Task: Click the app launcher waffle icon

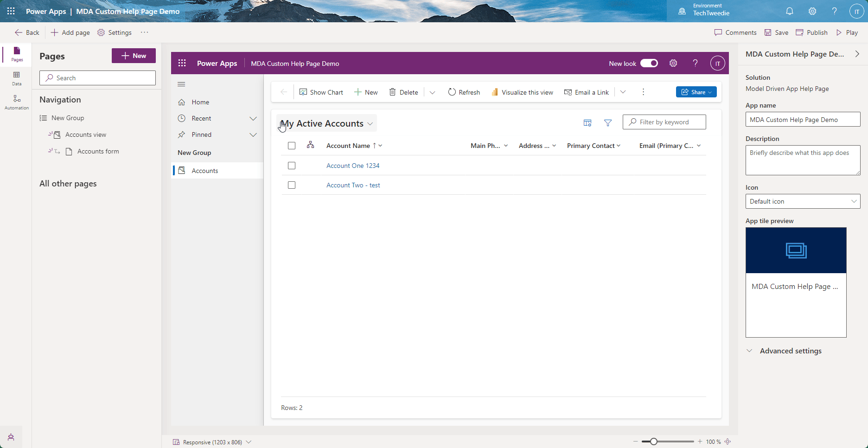Action: click(11, 11)
